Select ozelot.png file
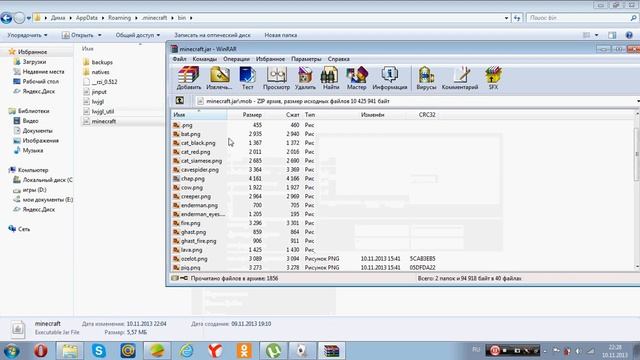 (x=194, y=259)
